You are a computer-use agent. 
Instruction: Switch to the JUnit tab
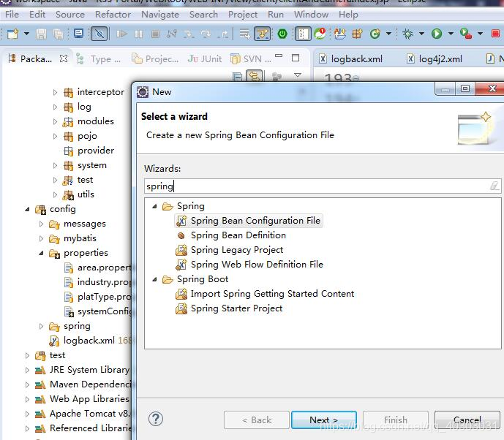205,59
